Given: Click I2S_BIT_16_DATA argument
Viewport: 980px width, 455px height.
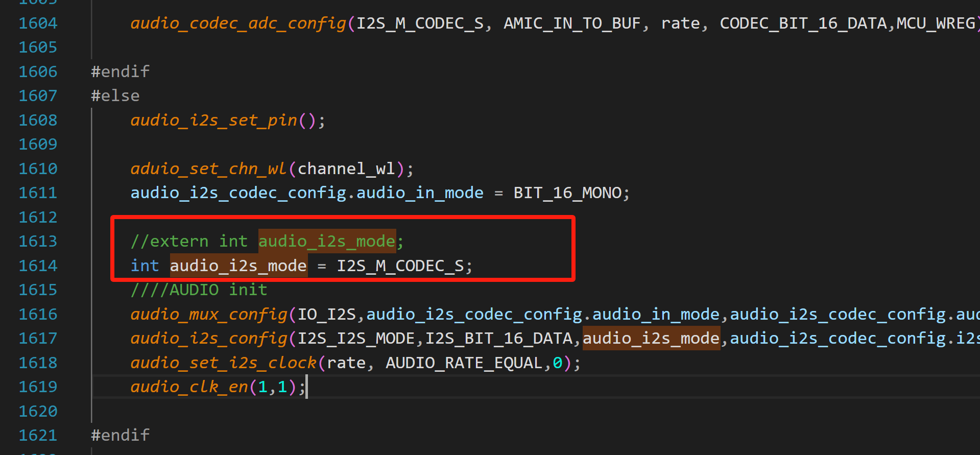Looking at the screenshot, I should pyautogui.click(x=499, y=339).
